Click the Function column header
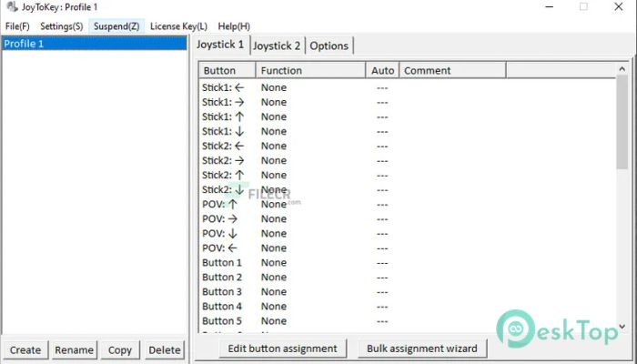Screen dimensions: 637x364 (x=310, y=70)
